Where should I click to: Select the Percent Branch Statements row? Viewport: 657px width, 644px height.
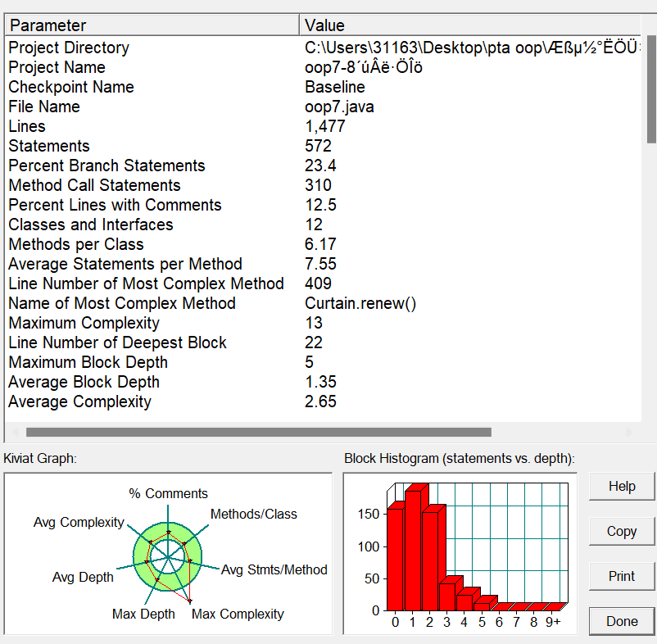tap(106, 166)
